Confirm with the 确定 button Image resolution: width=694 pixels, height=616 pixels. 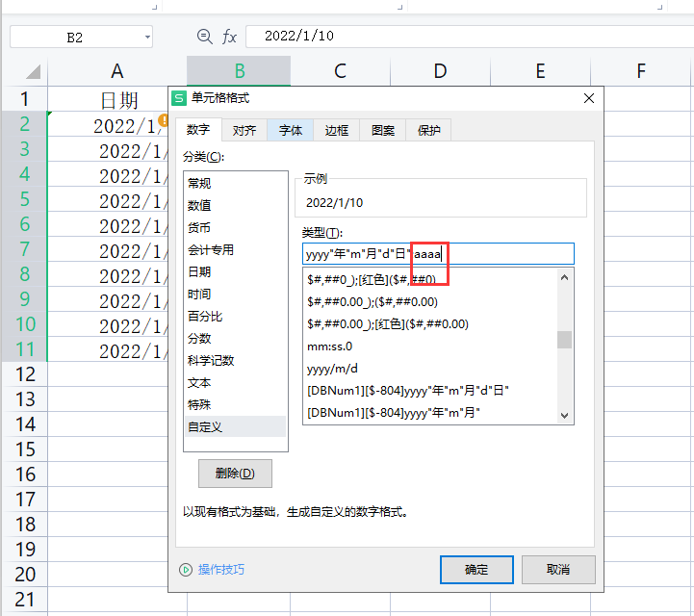(476, 570)
